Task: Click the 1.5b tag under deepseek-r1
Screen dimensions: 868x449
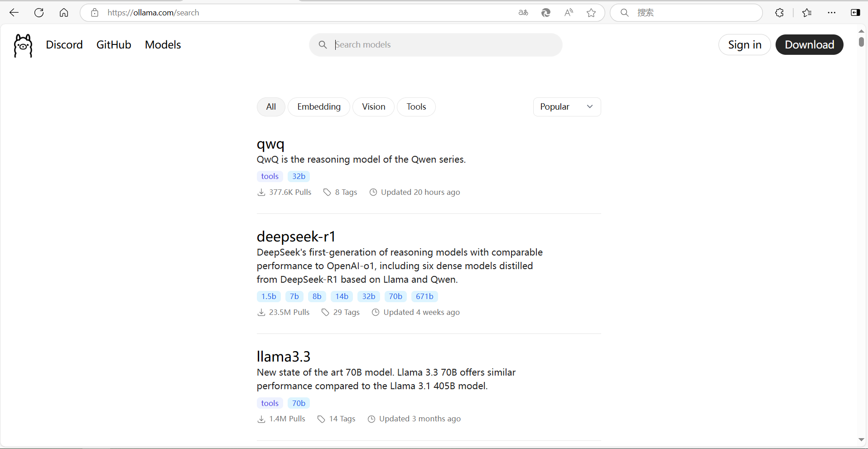Action: [269, 296]
